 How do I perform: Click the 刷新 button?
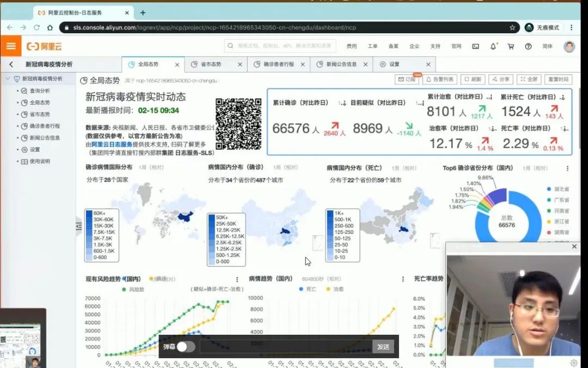[x=473, y=79]
